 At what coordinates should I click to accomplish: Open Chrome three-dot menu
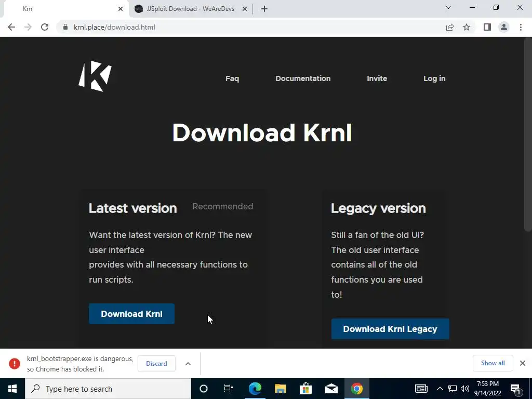(x=521, y=27)
